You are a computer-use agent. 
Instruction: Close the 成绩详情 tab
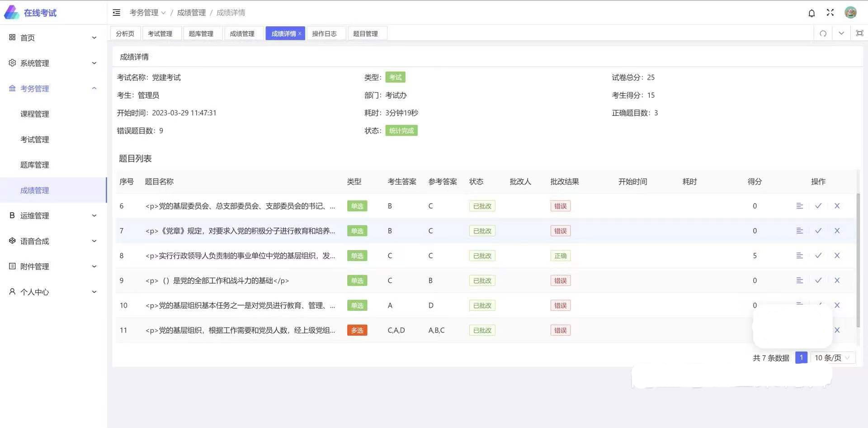click(300, 33)
